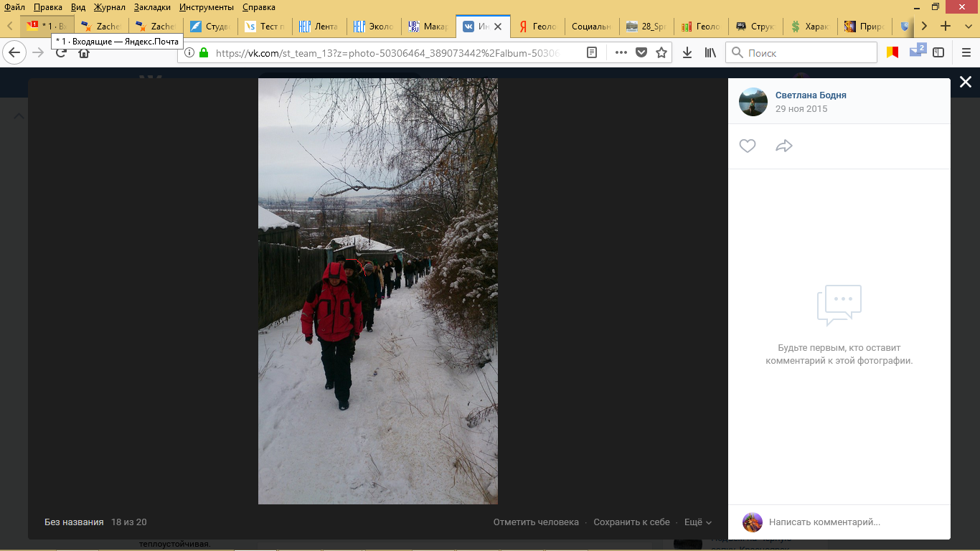Open Светлана Бодня's profile link
The width and height of the screenshot is (980, 551).
(811, 95)
